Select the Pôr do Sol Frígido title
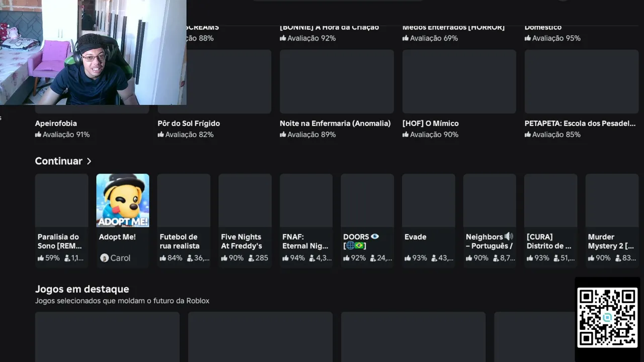This screenshot has width=644, height=362. [189, 123]
